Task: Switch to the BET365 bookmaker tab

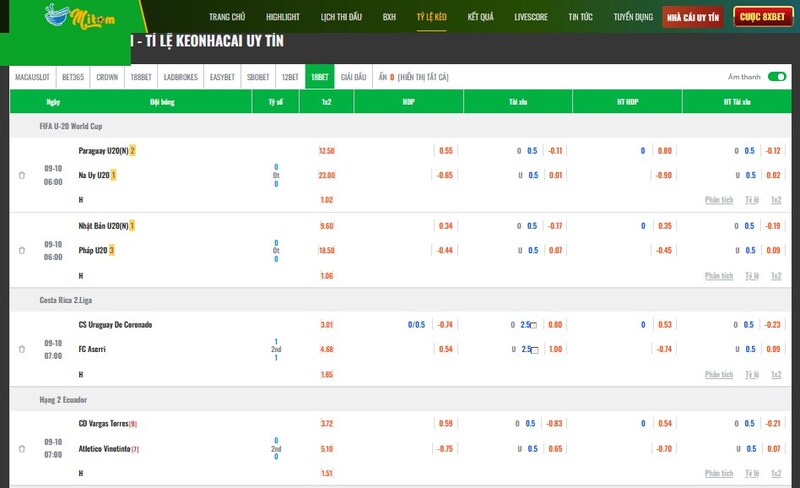Action: pos(74,77)
